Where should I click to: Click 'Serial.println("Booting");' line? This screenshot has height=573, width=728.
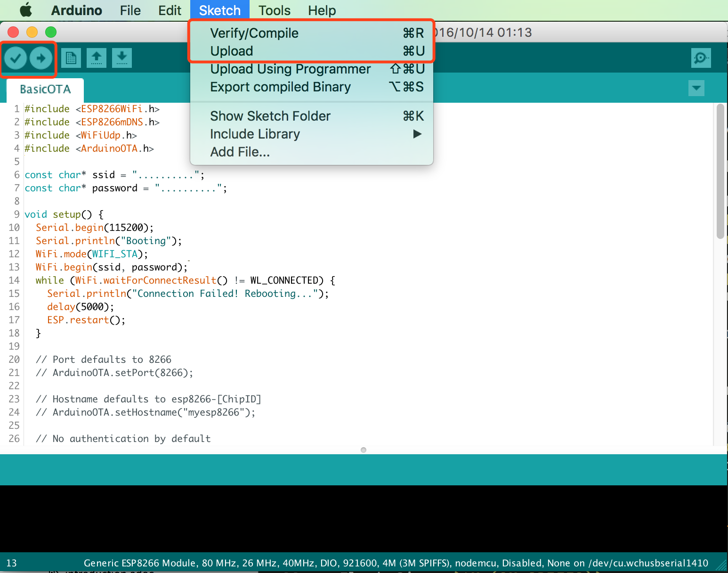(x=109, y=241)
